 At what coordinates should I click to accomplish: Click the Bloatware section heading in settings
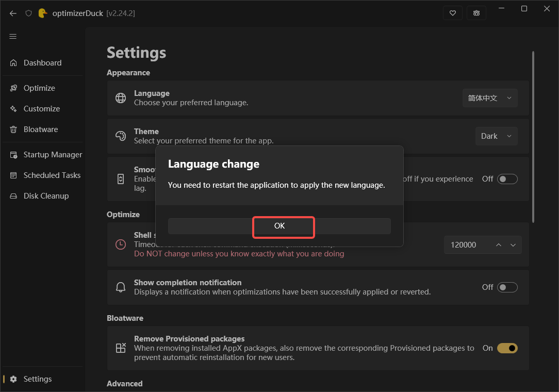tap(125, 318)
